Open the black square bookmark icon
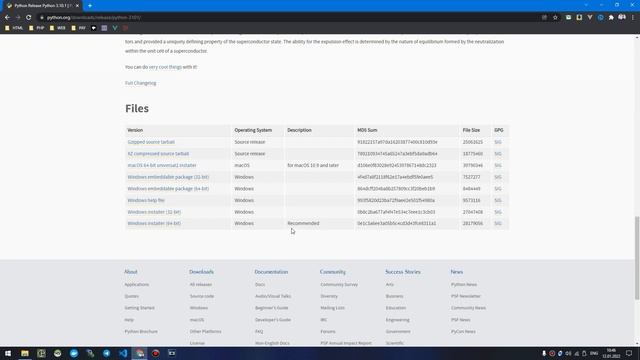 pyautogui.click(x=93, y=28)
